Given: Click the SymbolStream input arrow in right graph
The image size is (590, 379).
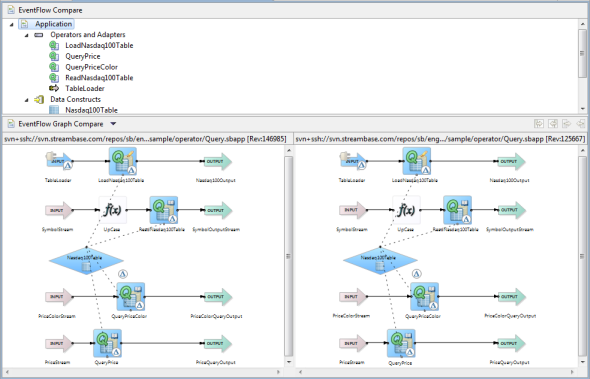Looking at the screenshot, I should click(353, 210).
